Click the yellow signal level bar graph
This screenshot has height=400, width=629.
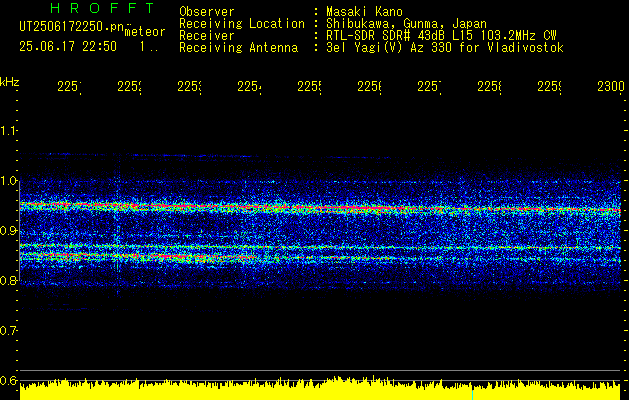pos(320,388)
